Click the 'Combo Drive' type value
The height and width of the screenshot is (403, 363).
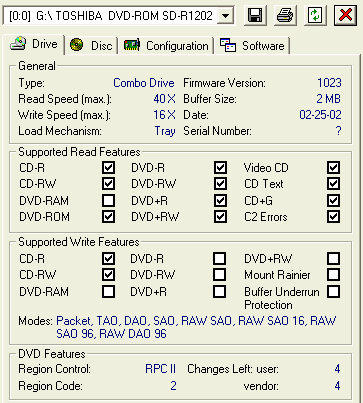(144, 83)
